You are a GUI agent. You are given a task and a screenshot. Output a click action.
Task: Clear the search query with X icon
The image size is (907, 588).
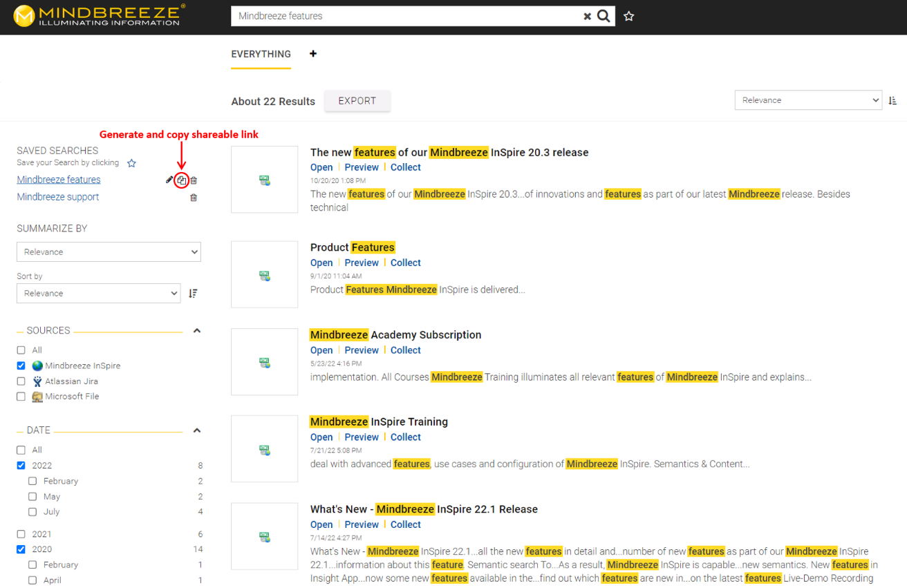tap(588, 17)
